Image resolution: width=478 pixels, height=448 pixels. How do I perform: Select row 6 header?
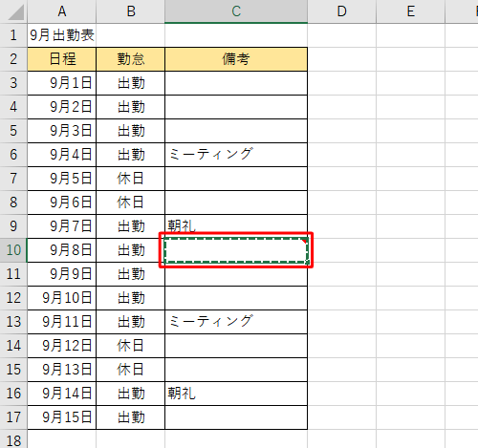[13, 155]
